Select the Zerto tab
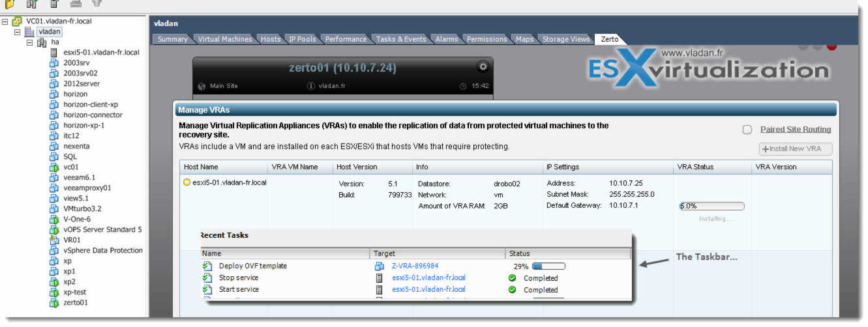Image resolution: width=868 pixels, height=327 pixels. (x=609, y=39)
